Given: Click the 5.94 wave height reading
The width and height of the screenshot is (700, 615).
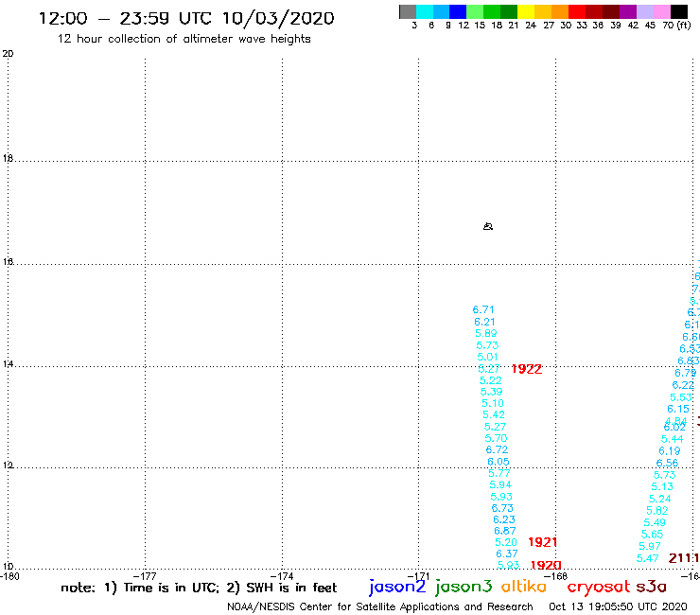Looking at the screenshot, I should (500, 485).
